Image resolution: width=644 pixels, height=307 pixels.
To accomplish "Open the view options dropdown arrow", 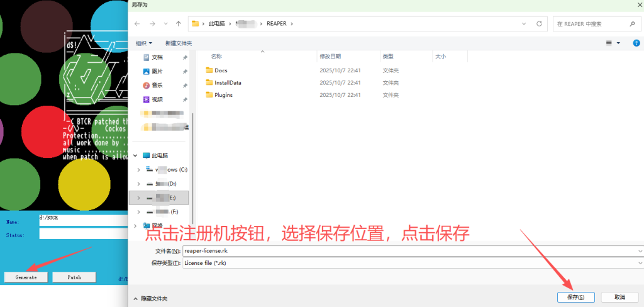I will [618, 43].
